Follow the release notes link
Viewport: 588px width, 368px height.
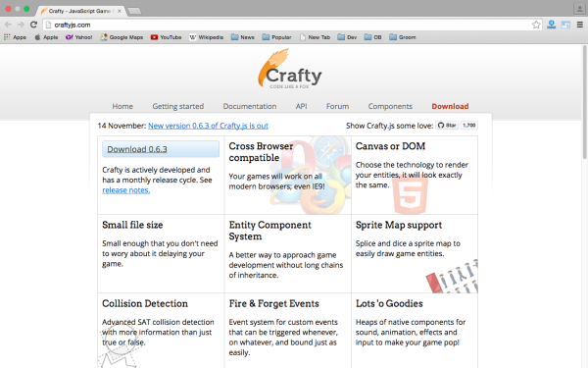coord(126,190)
